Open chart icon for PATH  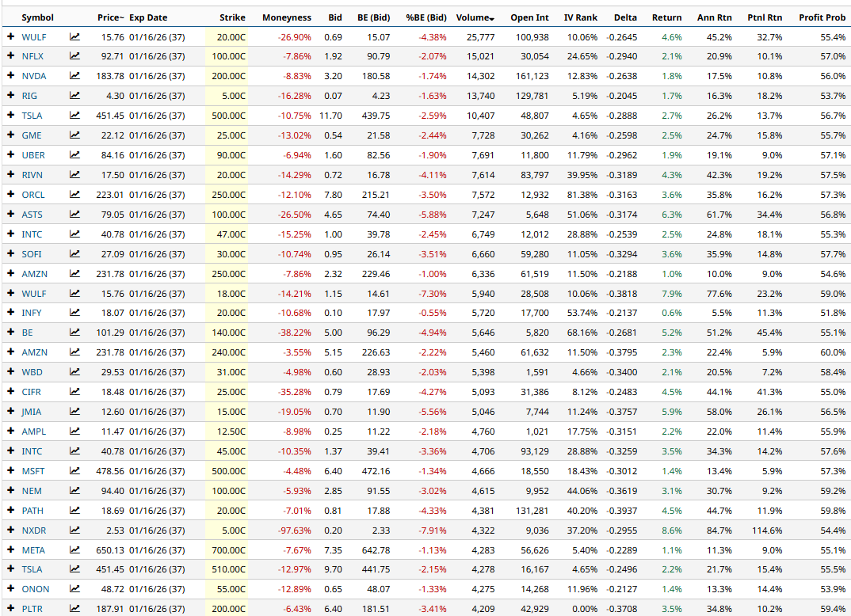(x=74, y=511)
